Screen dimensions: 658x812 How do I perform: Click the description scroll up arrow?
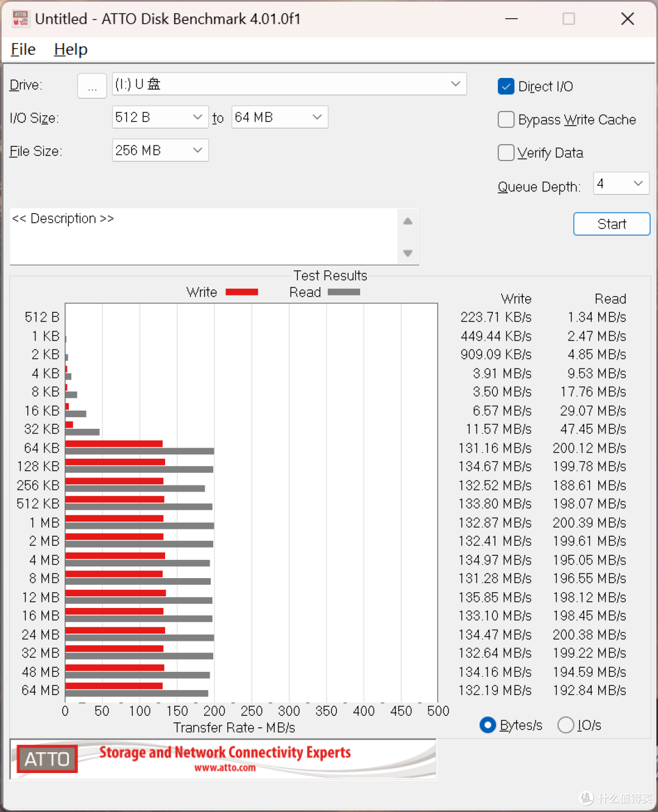point(408,221)
